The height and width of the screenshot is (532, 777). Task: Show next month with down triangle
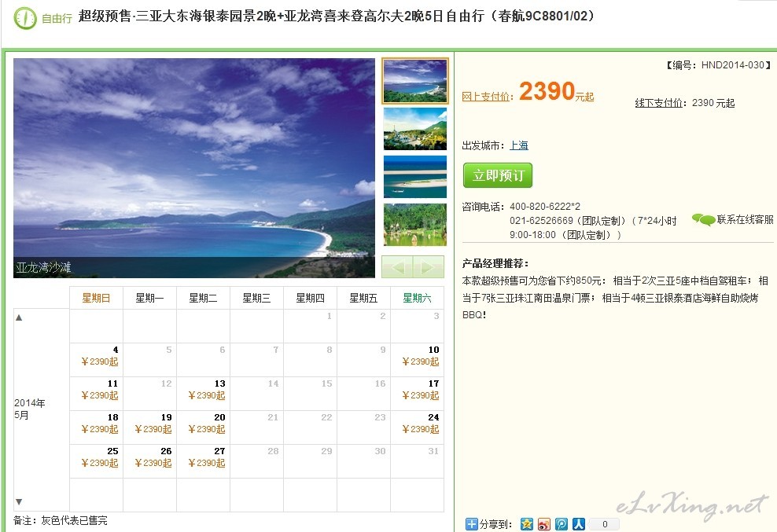tap(19, 502)
